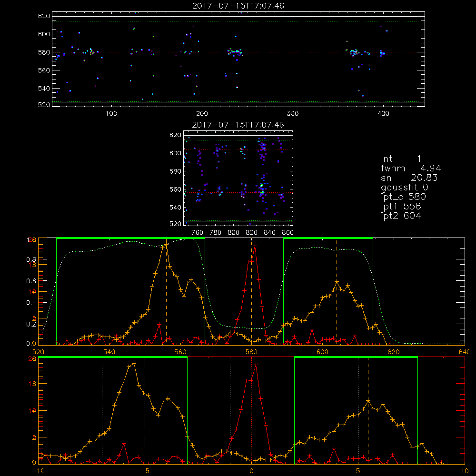Click the 'ipt1 556' text

pos(401,207)
